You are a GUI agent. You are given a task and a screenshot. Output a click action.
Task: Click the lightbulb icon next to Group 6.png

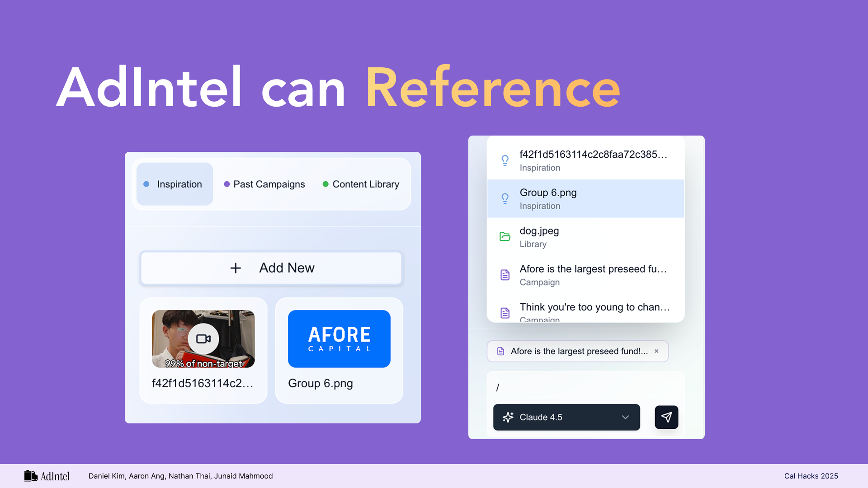pos(505,198)
